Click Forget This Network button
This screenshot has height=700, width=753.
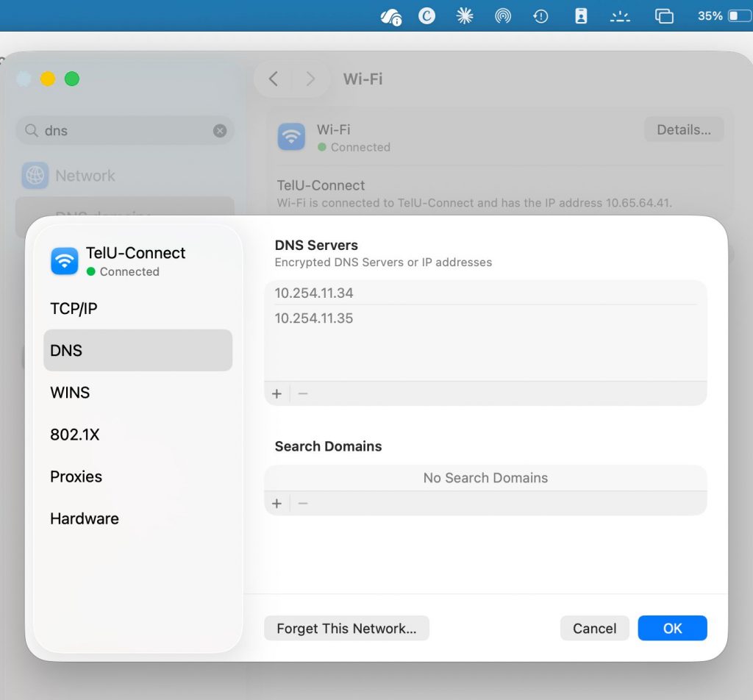pos(347,628)
